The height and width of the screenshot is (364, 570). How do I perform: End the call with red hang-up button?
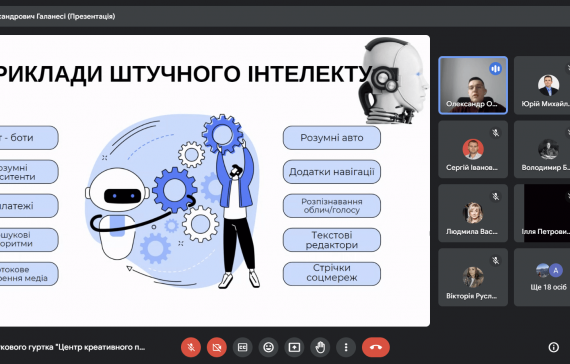376,347
